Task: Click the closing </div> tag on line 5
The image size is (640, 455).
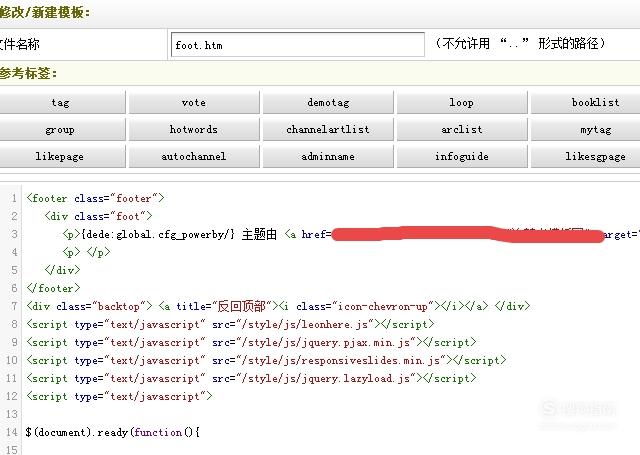Action: (62, 270)
